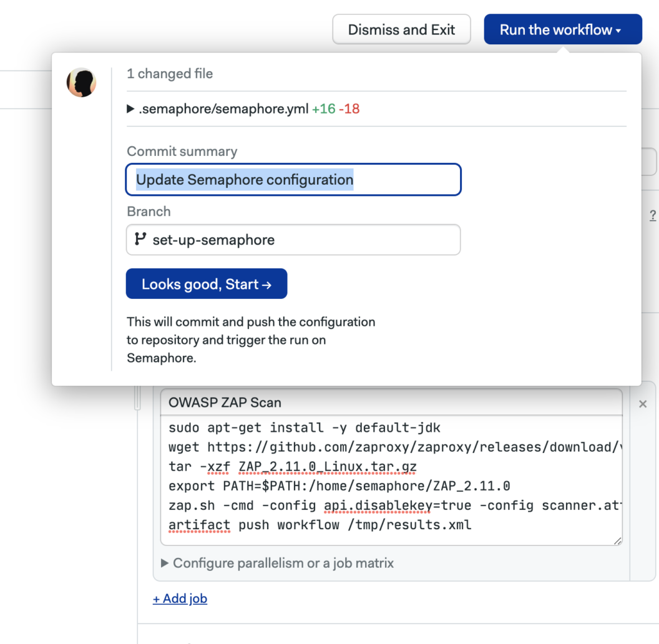
Task: Click the Dismiss and Exit button
Action: click(401, 29)
